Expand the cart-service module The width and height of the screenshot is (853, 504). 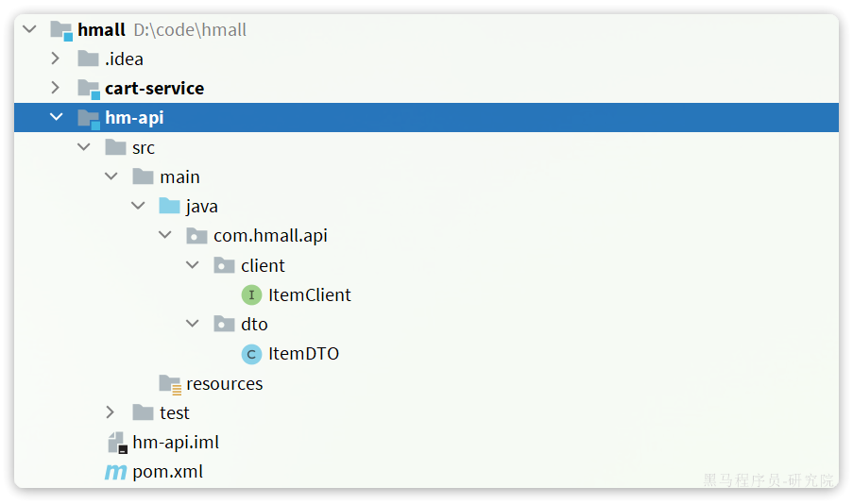click(x=56, y=88)
